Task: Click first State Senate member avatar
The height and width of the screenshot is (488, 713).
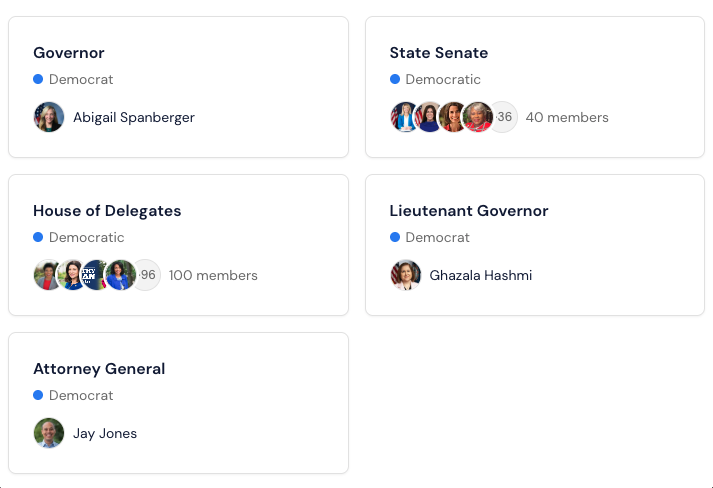Action: coord(403,117)
